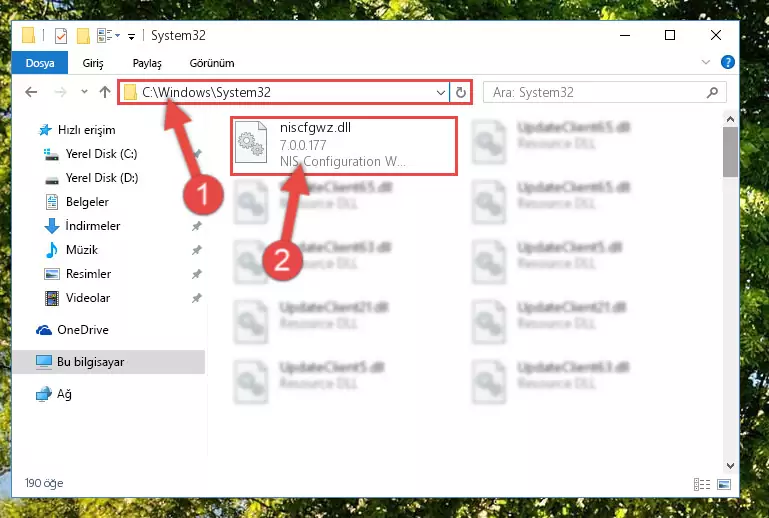Switch to details view icon in status bar

click(702, 485)
